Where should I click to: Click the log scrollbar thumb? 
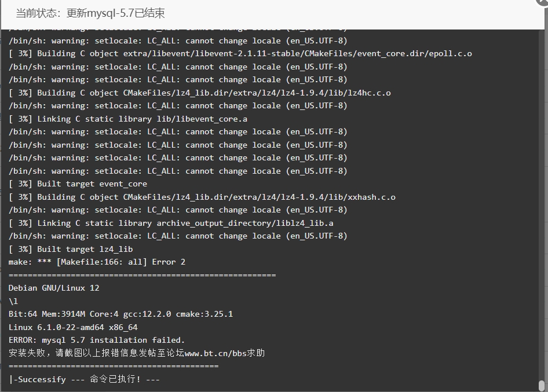[542, 386]
